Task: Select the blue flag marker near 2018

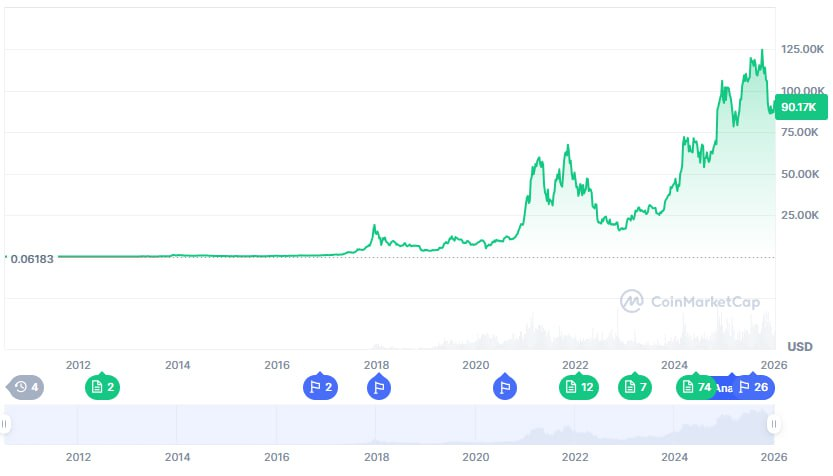Action: [x=378, y=387]
